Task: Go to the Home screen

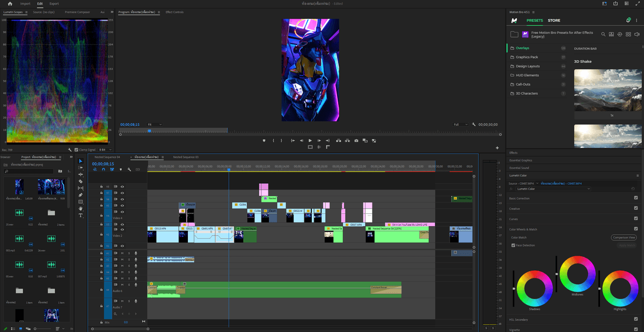Action: [x=10, y=4]
